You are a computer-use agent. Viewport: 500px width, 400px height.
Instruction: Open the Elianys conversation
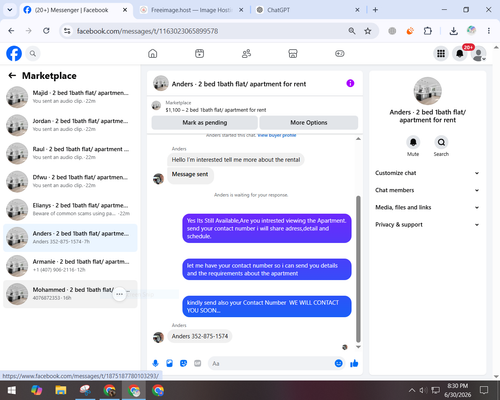(x=70, y=210)
